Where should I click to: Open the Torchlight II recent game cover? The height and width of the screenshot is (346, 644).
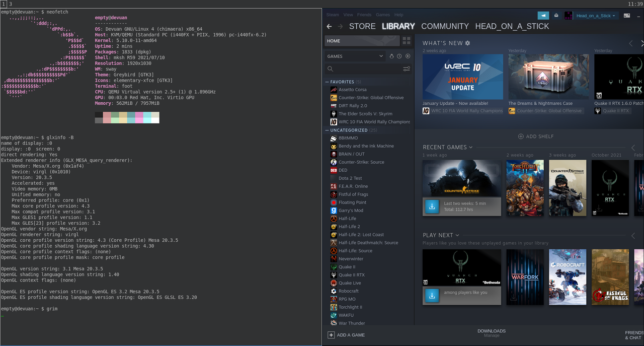click(x=525, y=188)
